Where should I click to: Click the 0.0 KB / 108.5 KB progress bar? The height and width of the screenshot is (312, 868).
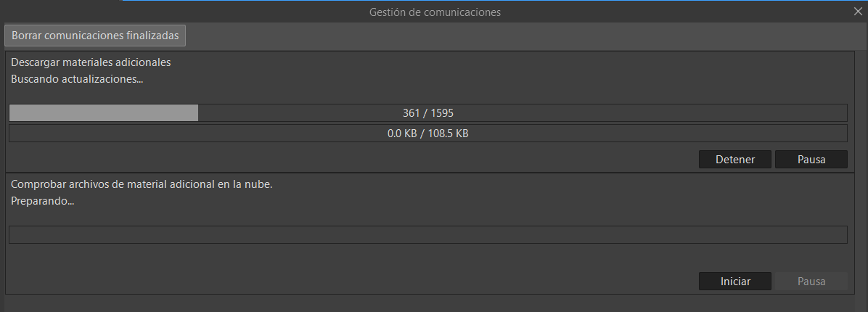tap(428, 134)
